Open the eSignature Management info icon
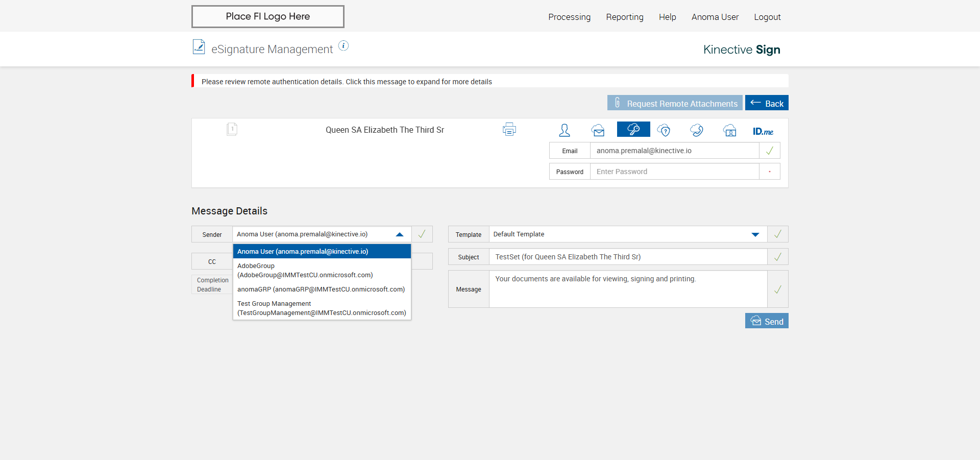This screenshot has width=980, height=460. click(344, 46)
